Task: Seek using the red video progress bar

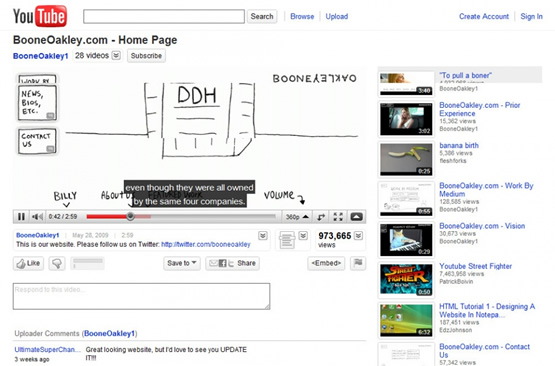Action: 181,216
